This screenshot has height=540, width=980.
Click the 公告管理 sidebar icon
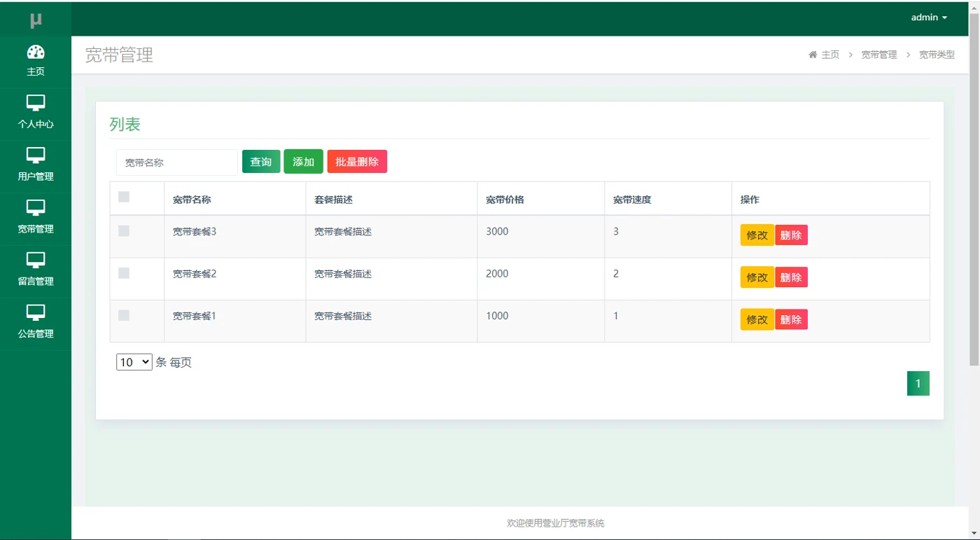coord(36,313)
